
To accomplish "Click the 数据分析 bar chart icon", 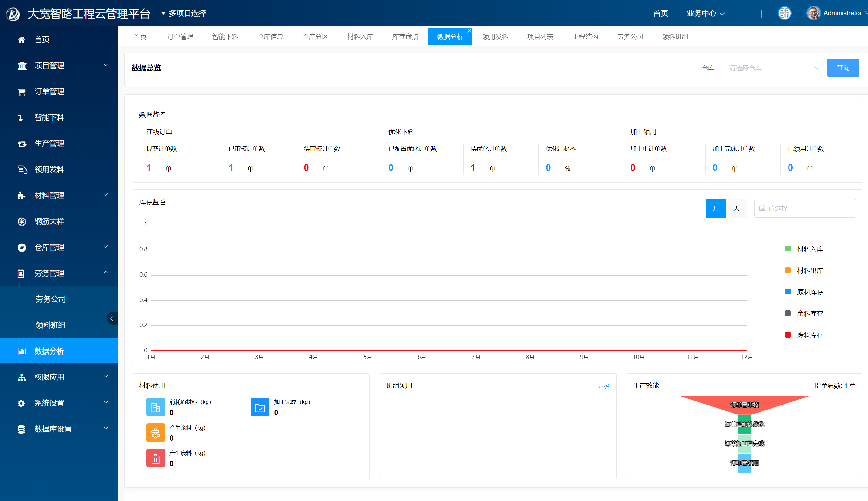I will [22, 351].
